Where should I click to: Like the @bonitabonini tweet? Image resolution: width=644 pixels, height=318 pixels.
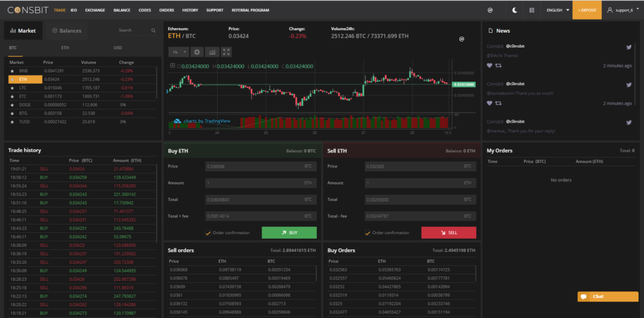pyautogui.click(x=489, y=103)
